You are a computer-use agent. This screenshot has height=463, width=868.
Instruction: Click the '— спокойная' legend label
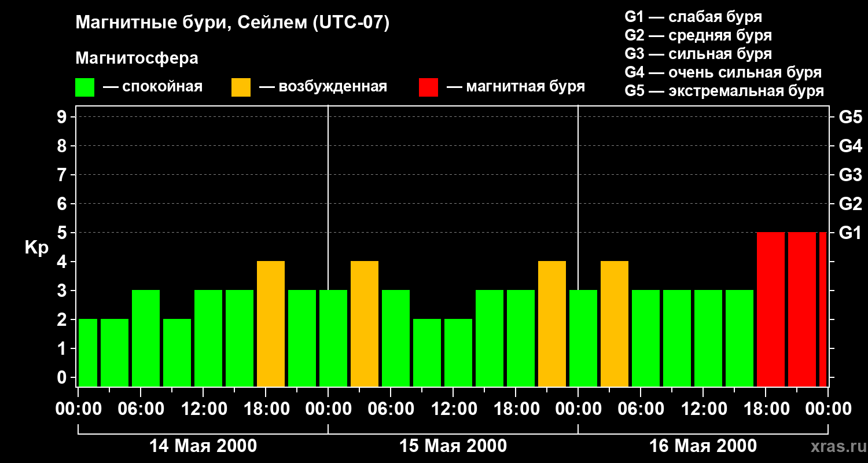point(153,87)
